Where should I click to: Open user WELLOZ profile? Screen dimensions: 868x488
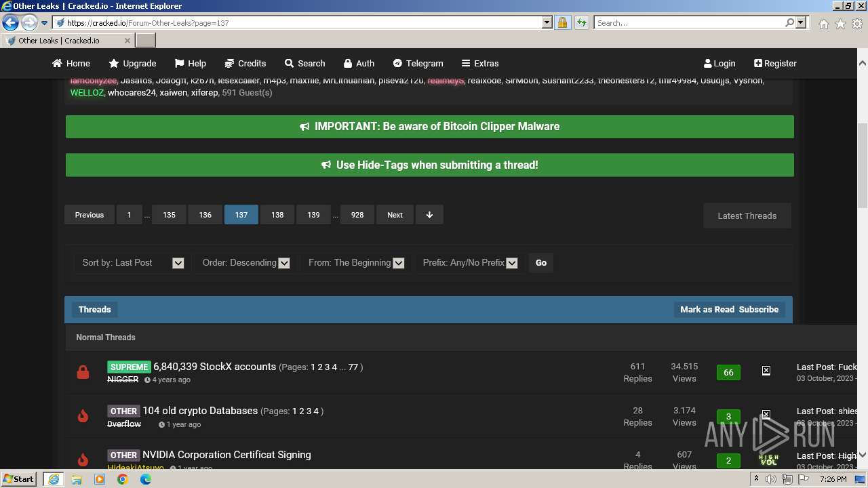[x=87, y=93]
